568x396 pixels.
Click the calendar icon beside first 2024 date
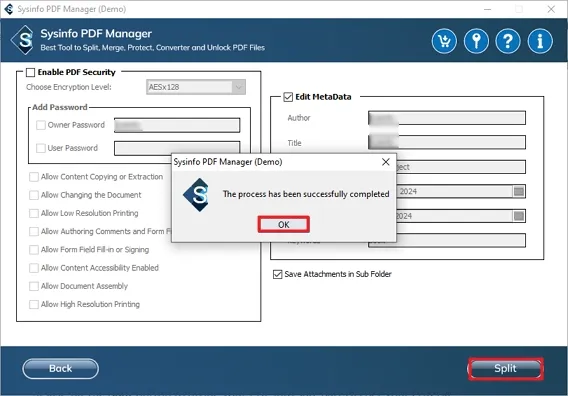519,191
